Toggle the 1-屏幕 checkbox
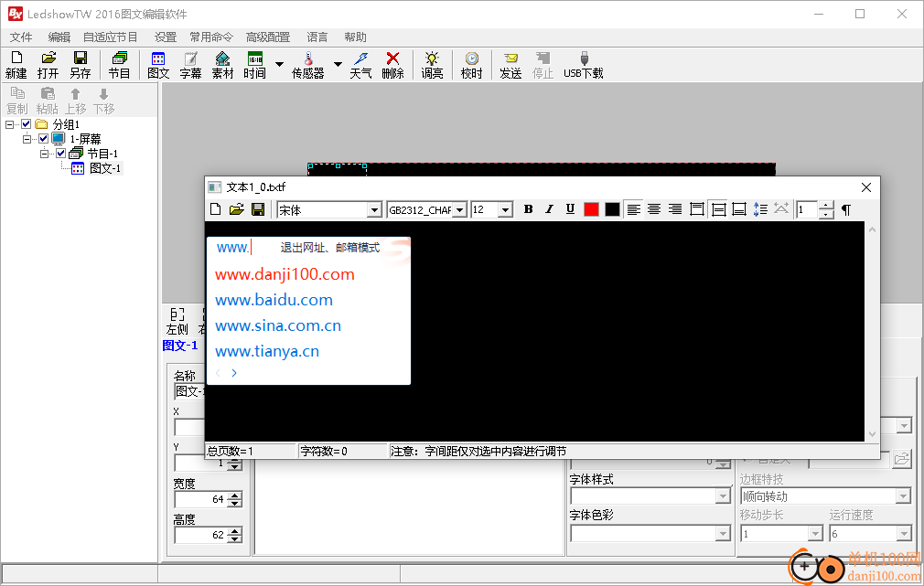924x586 pixels. (x=43, y=139)
